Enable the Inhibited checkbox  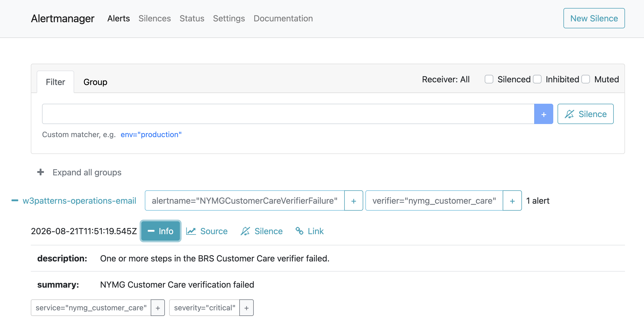[537, 79]
